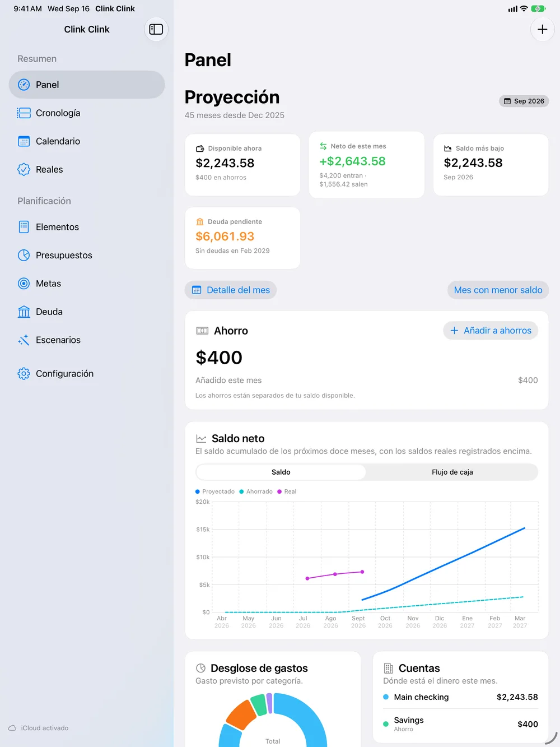Select the Panel sidebar item

pos(87,85)
